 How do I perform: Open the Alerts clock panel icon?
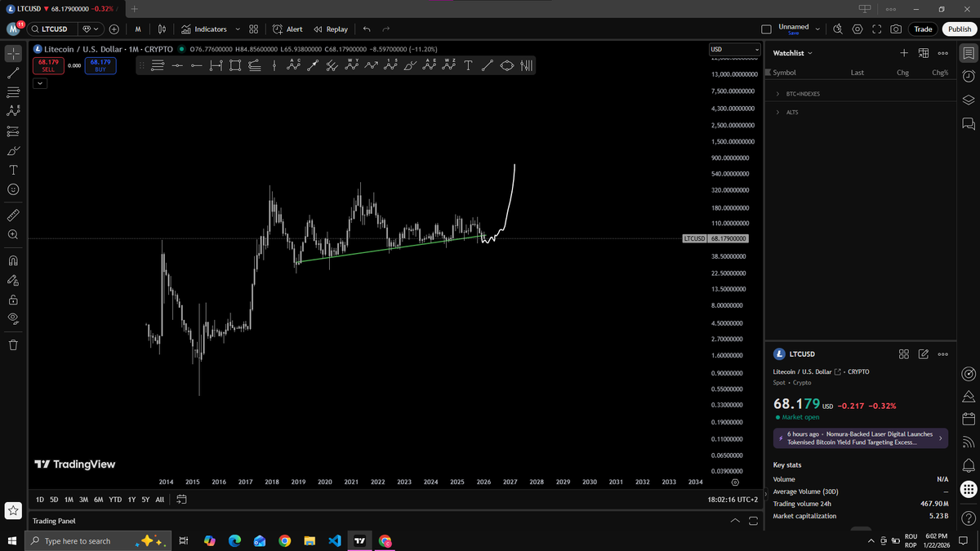point(968,76)
